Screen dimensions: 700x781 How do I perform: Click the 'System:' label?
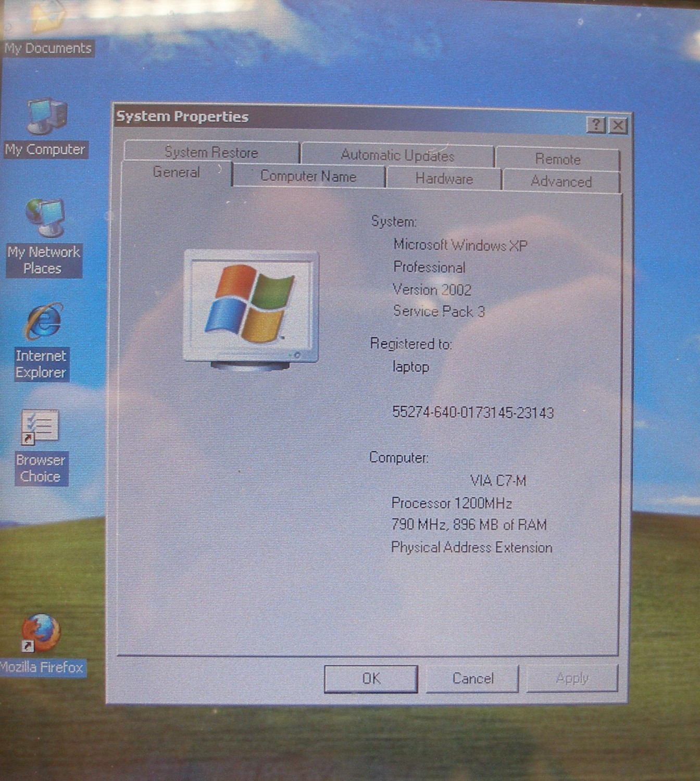(x=394, y=222)
